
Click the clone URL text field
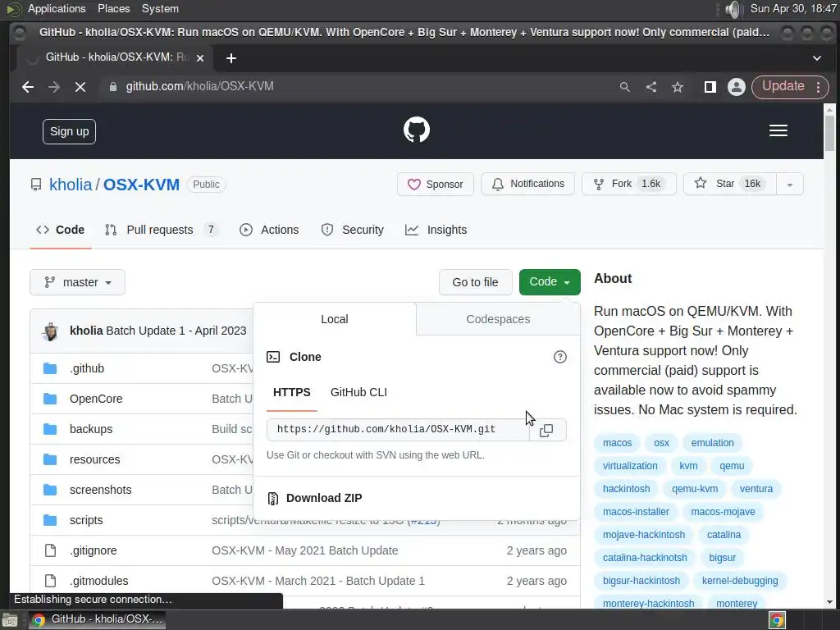pyautogui.click(x=398, y=430)
